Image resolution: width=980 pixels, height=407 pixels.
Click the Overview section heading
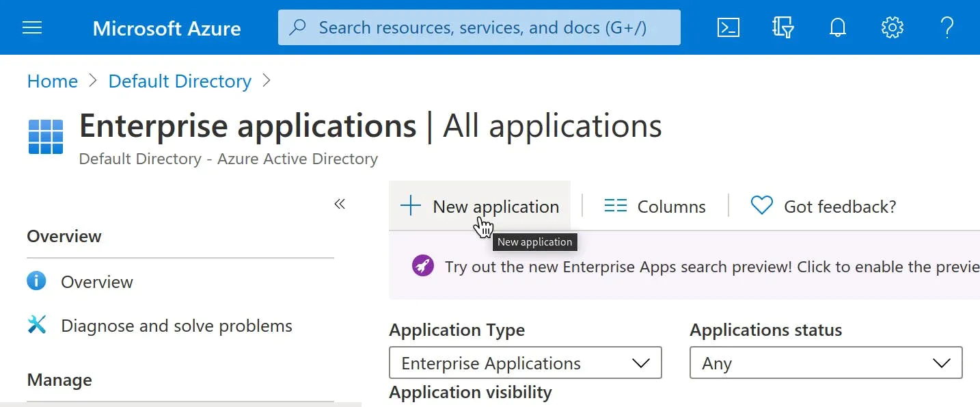click(x=64, y=236)
